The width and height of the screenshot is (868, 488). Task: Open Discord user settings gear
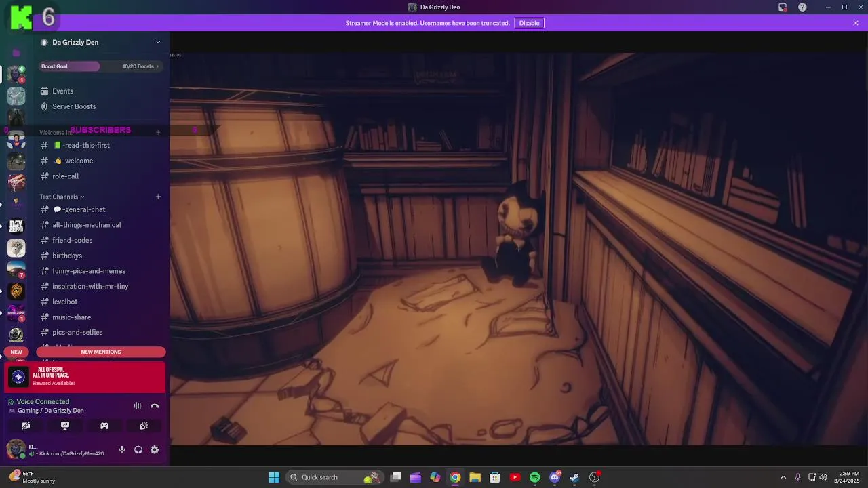(x=155, y=449)
